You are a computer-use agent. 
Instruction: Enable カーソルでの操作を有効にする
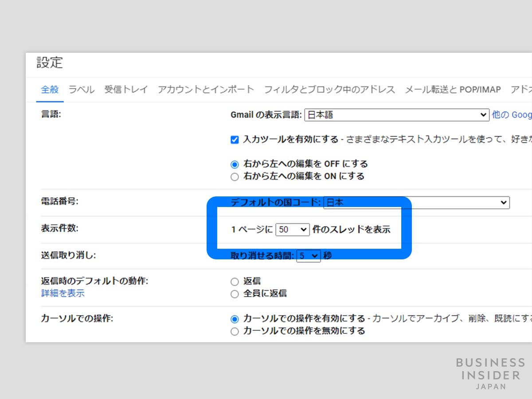tap(235, 318)
